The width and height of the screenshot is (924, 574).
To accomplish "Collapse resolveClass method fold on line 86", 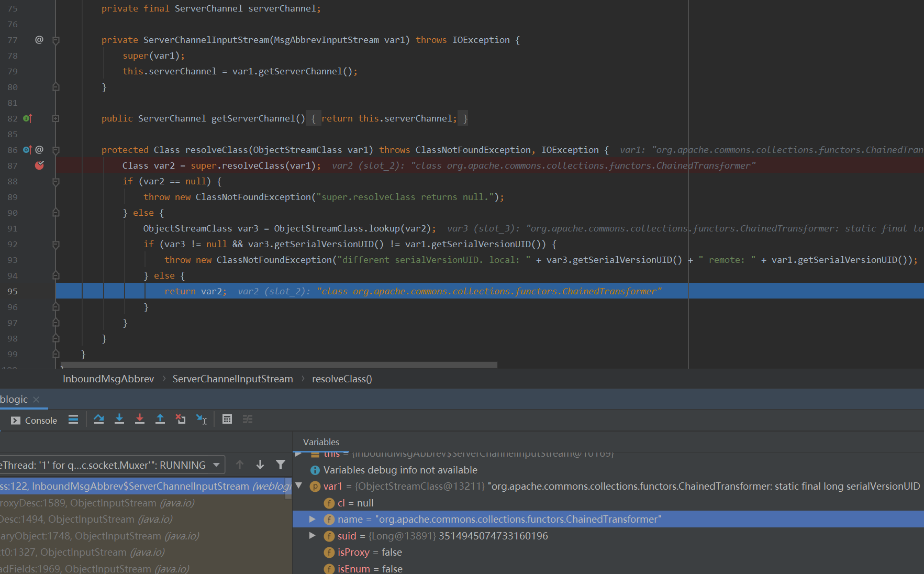I will click(x=56, y=150).
